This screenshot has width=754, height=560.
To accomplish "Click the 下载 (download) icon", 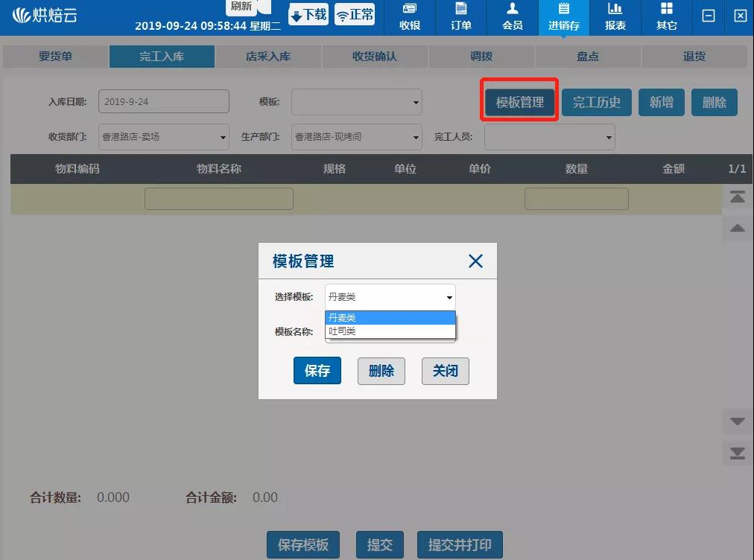I will tap(308, 14).
